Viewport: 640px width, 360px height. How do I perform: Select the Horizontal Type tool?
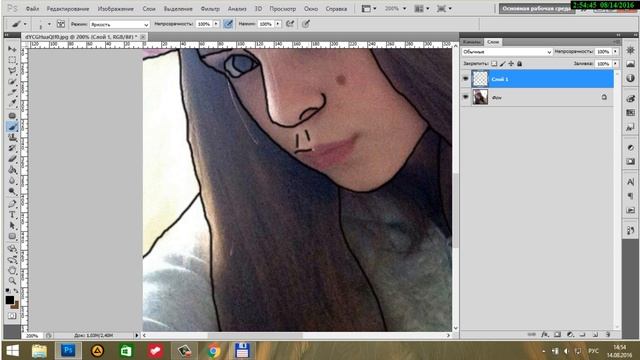pyautogui.click(x=12, y=215)
